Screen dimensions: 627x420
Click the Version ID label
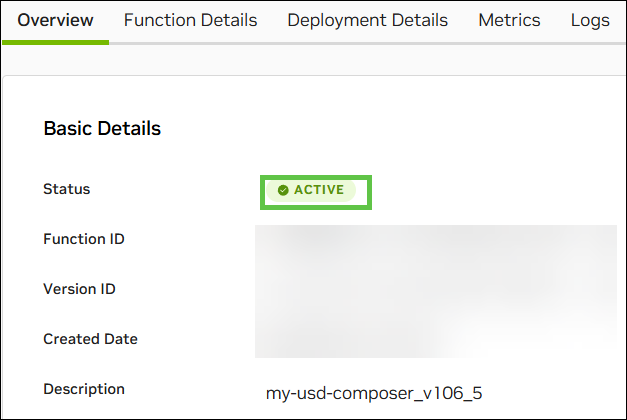79,289
